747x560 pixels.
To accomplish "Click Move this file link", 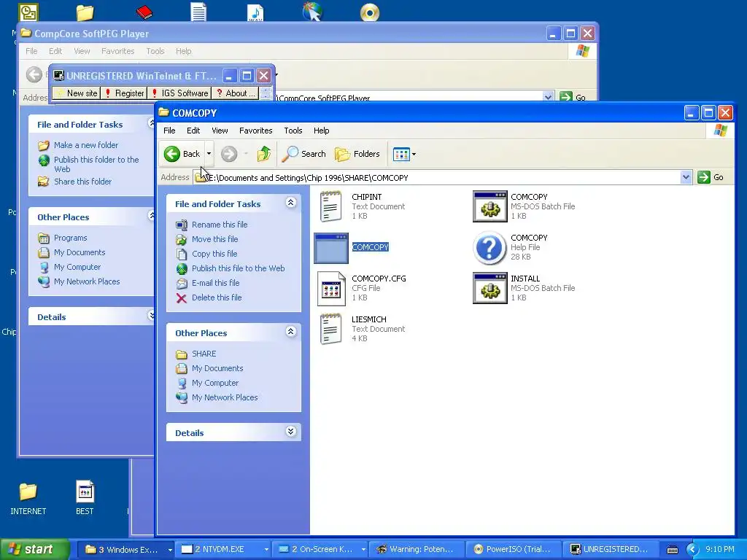I will coord(215,239).
